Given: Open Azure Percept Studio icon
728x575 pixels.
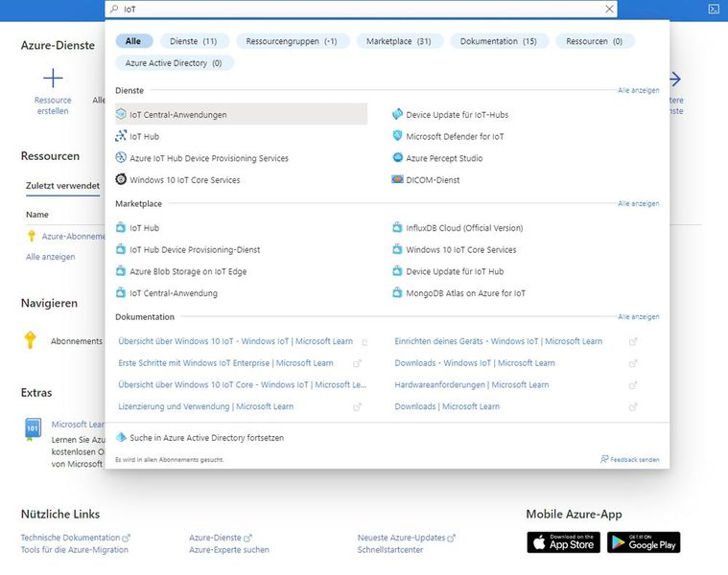Looking at the screenshot, I should 397,158.
